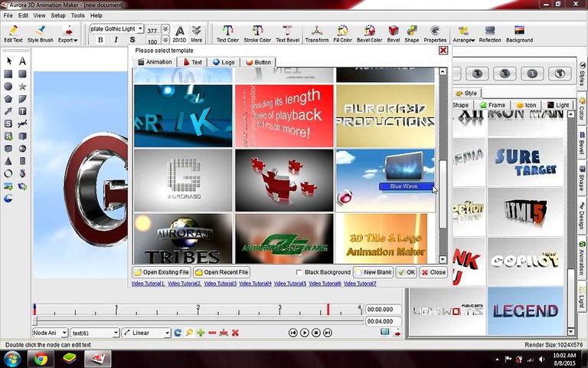Toggle 2D/3D text mode
This screenshot has height=368, width=588.
click(179, 34)
